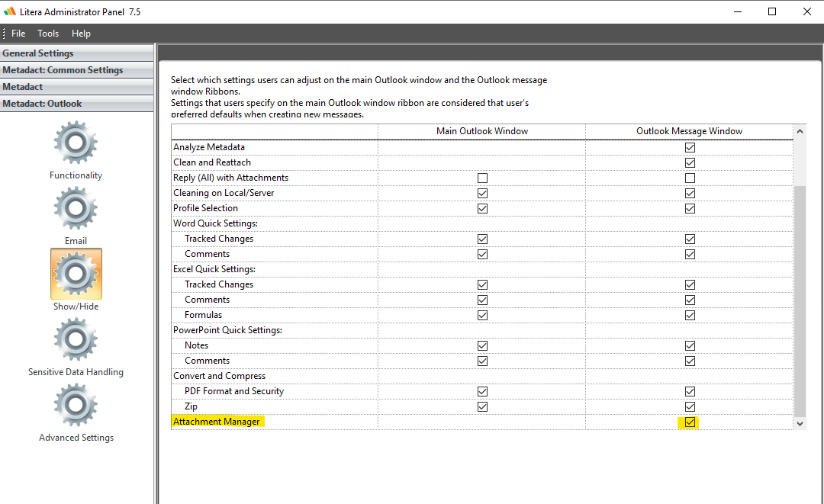
Task: Open the Help menu
Action: pyautogui.click(x=81, y=33)
